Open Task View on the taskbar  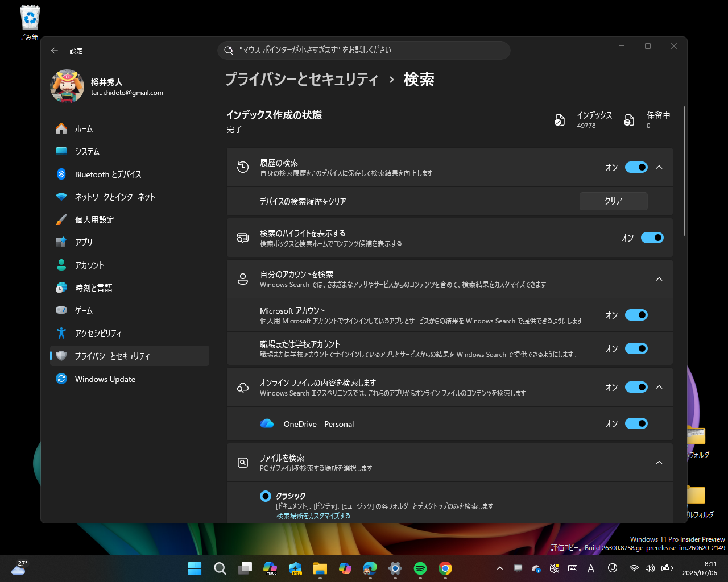point(245,568)
